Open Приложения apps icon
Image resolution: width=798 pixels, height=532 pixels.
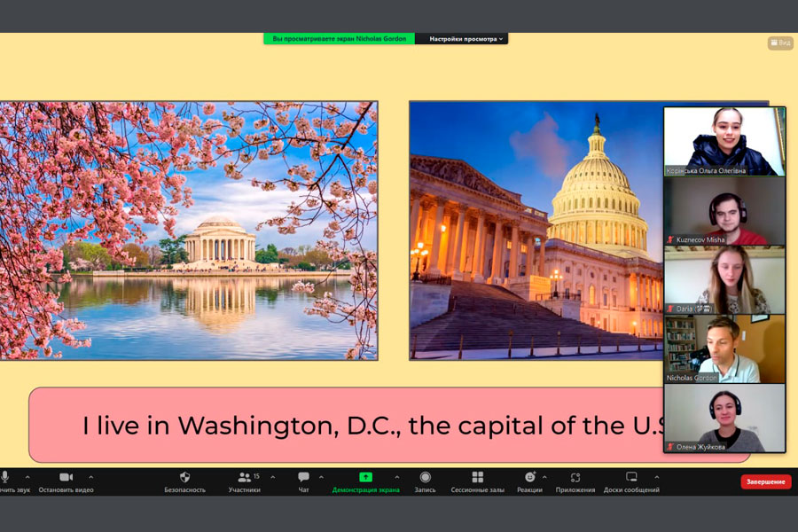click(x=575, y=477)
